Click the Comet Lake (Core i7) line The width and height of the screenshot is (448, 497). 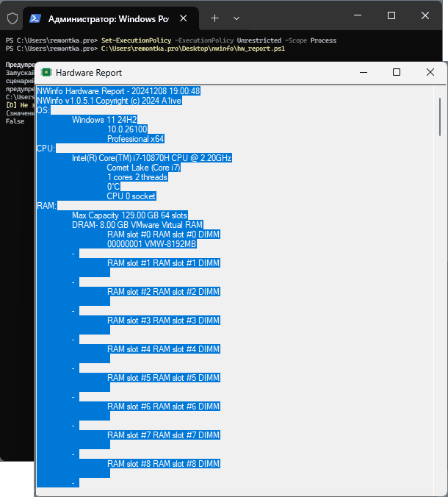[144, 168]
